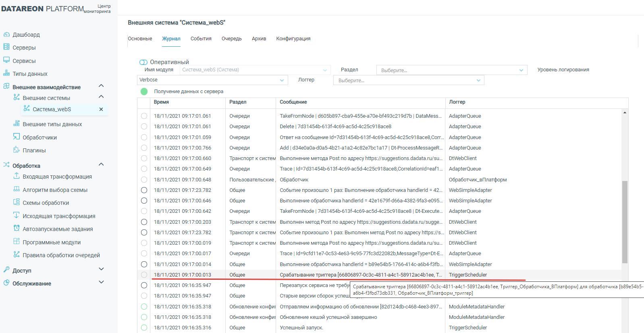Open Входящая трансформация in sidebar
Screen dimensions: 644x333
[x=57, y=177]
